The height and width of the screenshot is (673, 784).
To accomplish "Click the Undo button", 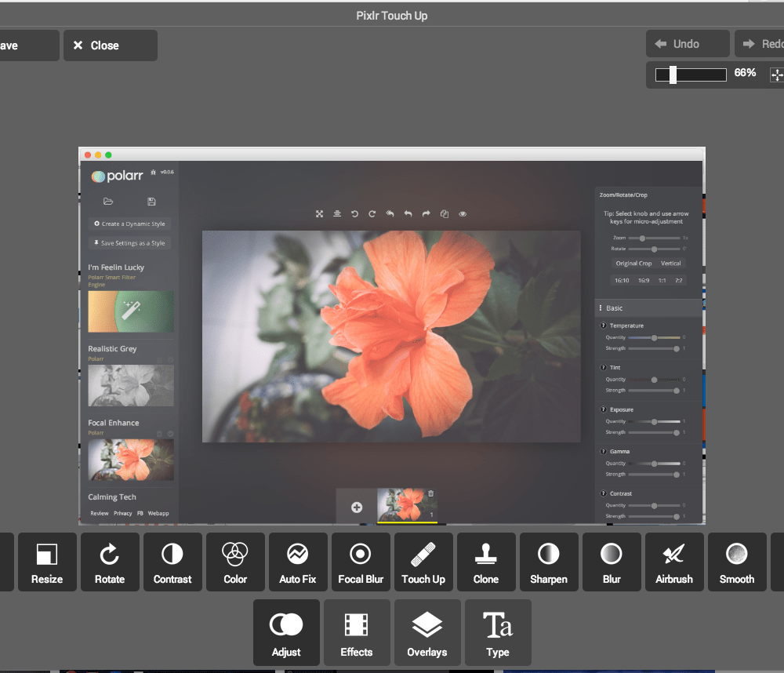I will point(688,44).
